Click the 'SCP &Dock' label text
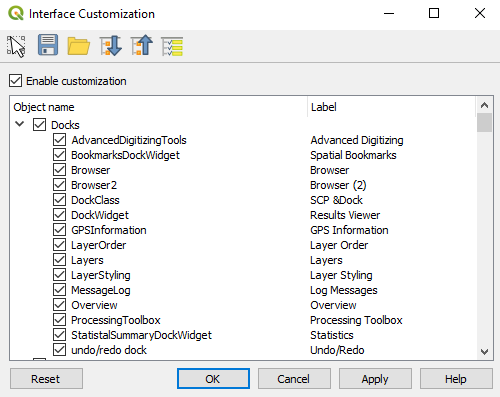 [x=336, y=200]
